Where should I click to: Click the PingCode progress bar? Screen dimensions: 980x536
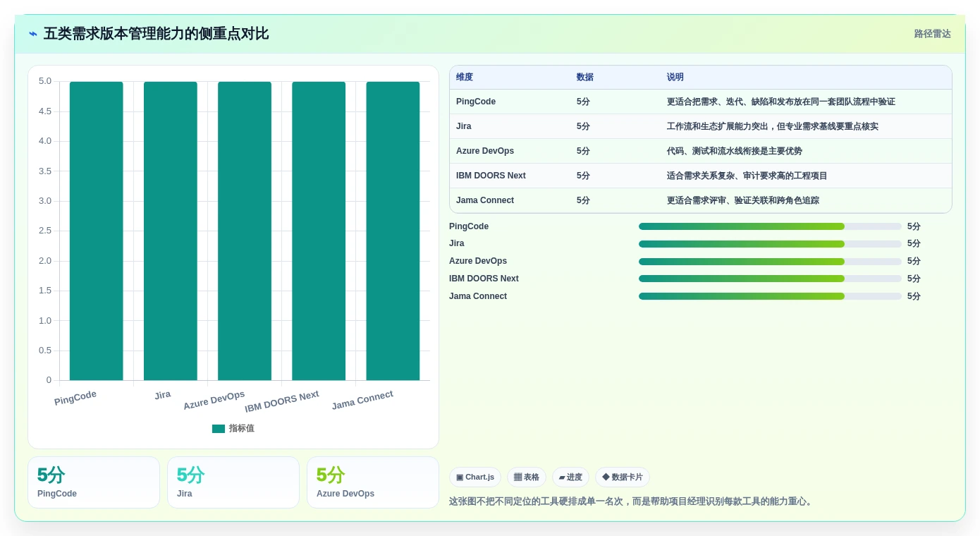(770, 226)
